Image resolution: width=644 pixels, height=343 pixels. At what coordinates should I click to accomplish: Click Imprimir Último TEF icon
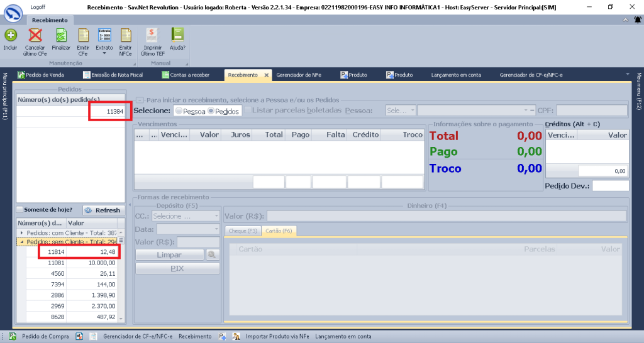tap(153, 36)
